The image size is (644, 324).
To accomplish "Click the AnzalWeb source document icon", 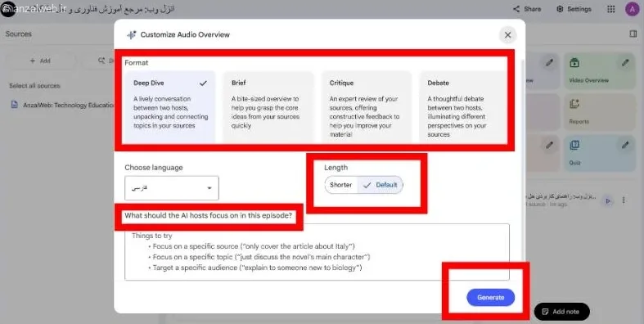I will tap(15, 105).
